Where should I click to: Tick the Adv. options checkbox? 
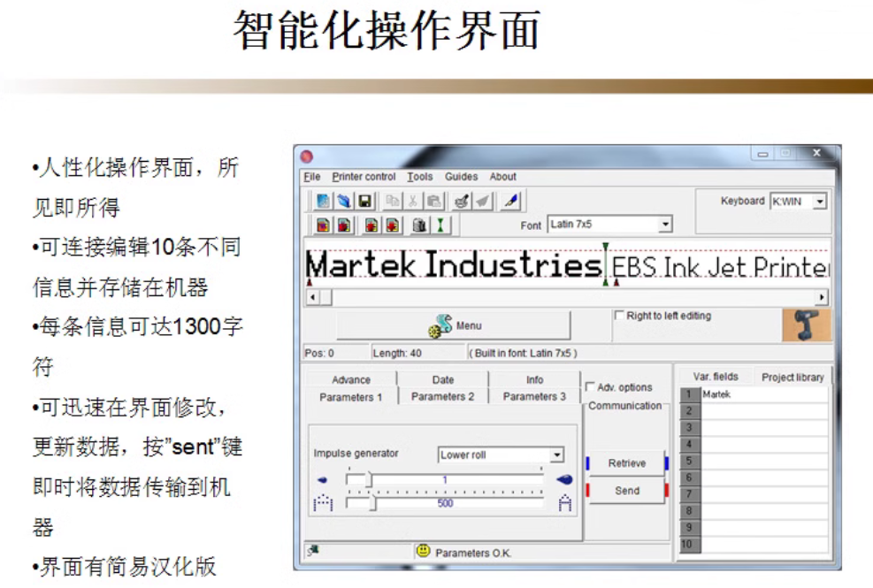tap(590, 386)
